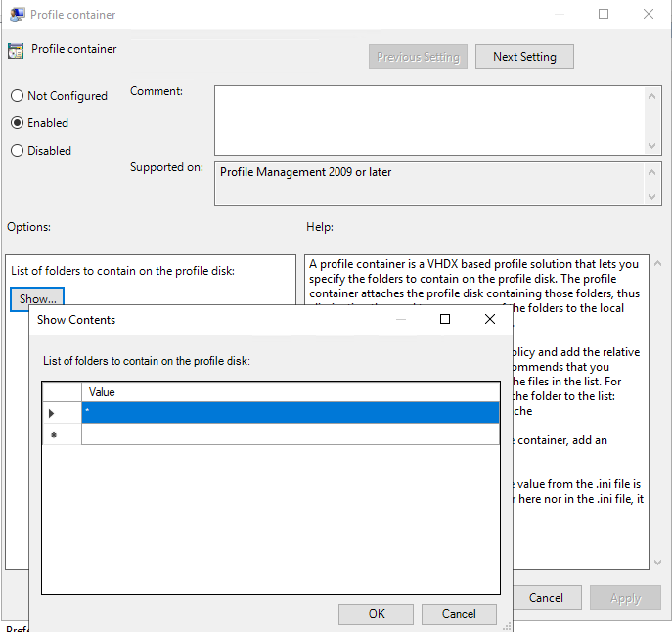Select the Enabled radio option
Screen dimensions: 672x632
pyautogui.click(x=18, y=123)
